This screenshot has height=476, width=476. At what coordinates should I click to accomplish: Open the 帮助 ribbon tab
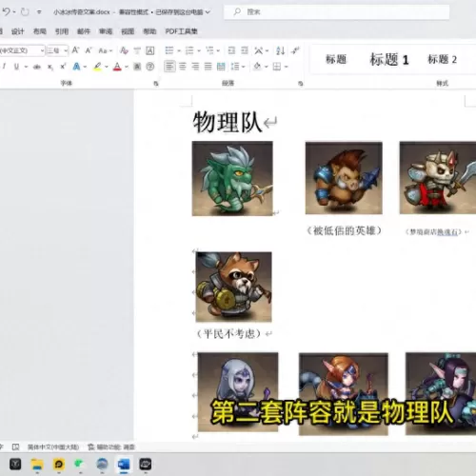[149, 31]
